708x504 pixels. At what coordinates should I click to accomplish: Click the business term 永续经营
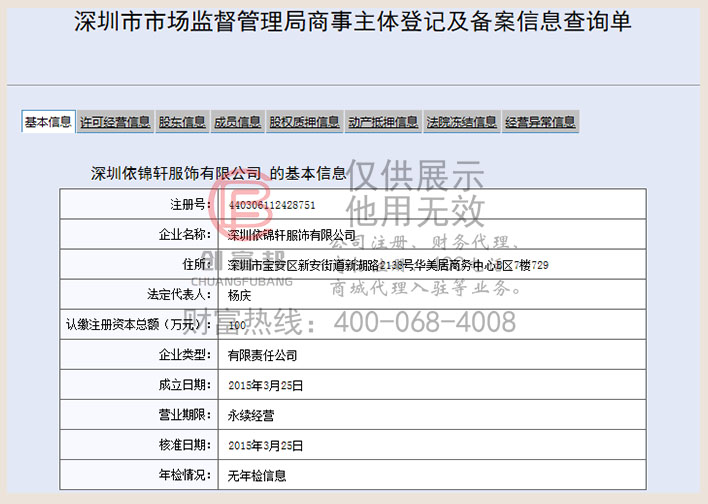click(251, 415)
